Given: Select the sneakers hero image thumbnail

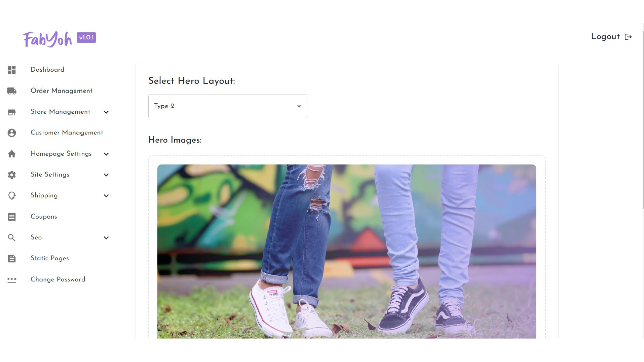Looking at the screenshot, I should (x=346, y=251).
